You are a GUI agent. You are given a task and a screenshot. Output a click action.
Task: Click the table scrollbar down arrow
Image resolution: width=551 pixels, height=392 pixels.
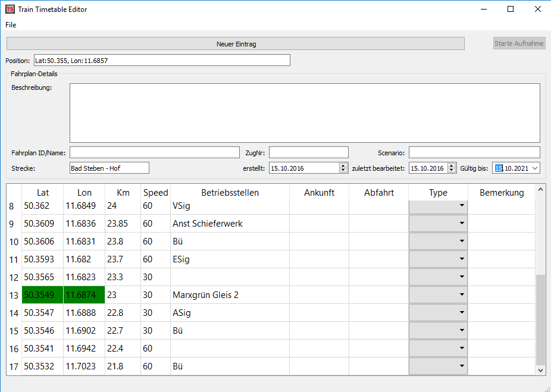tap(540, 370)
